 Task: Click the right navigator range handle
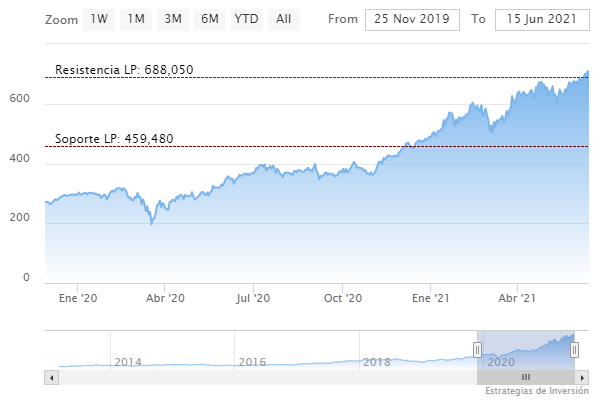[x=575, y=348]
